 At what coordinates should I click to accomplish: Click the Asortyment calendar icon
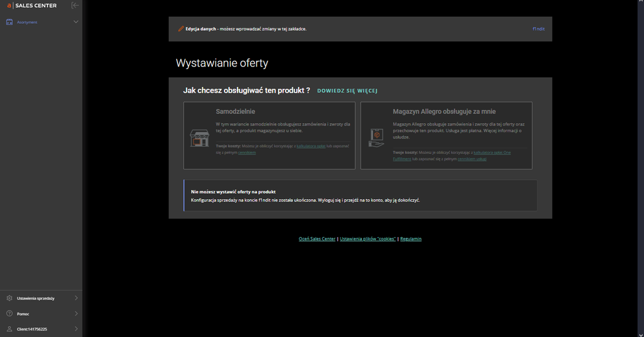[x=10, y=22]
